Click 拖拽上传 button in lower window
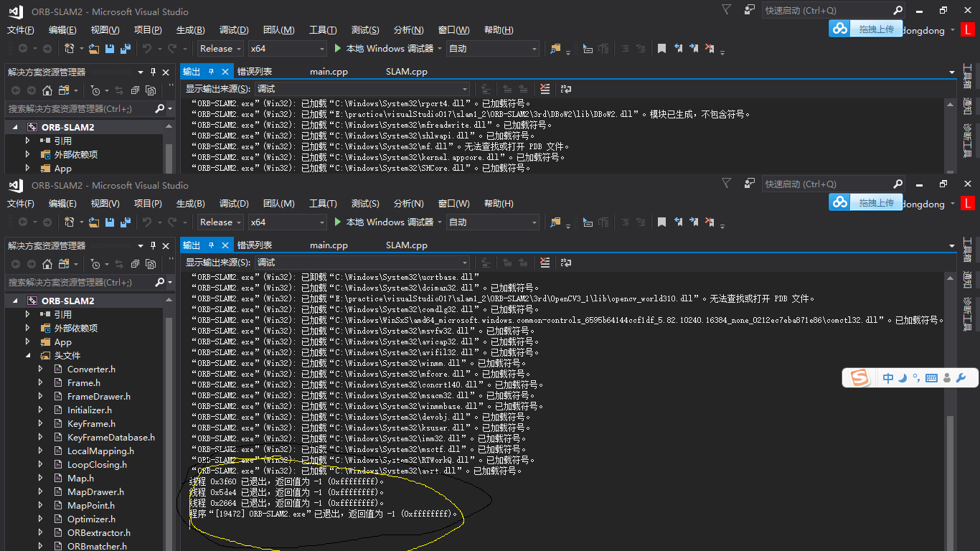The width and height of the screenshot is (980, 551). pos(877,202)
